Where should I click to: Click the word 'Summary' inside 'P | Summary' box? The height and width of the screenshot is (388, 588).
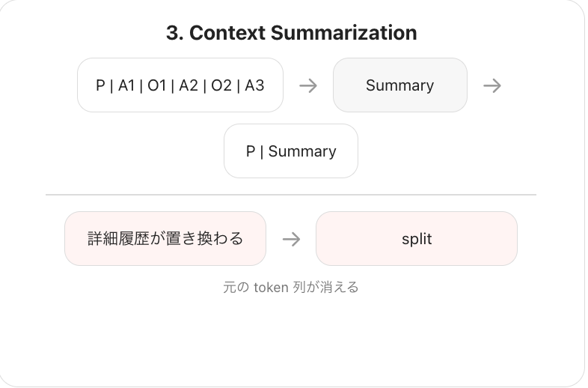(x=302, y=152)
